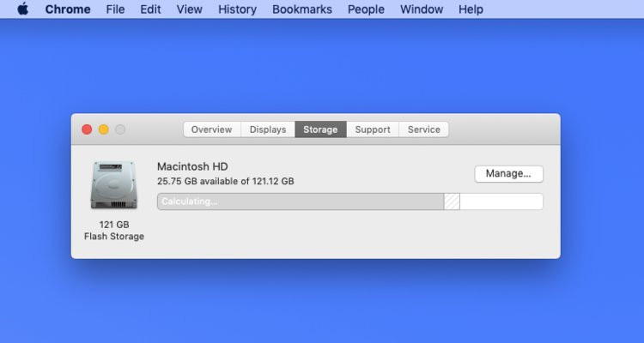
Task: Close the About This Mac window
Action: [x=87, y=129]
